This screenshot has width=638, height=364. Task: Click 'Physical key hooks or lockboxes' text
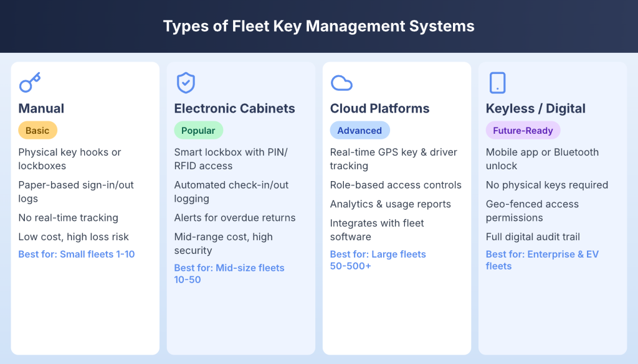point(70,159)
